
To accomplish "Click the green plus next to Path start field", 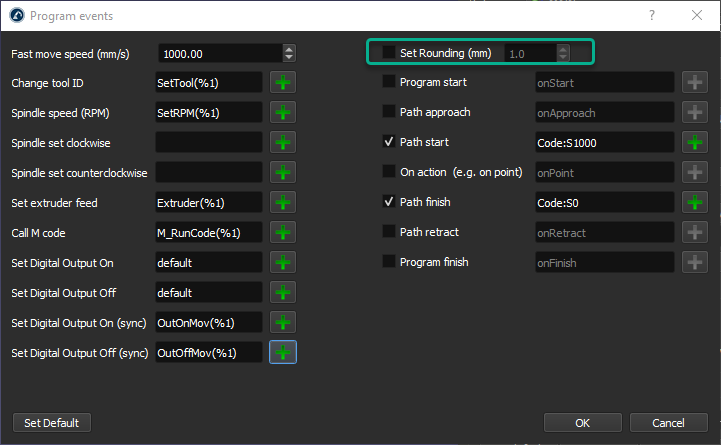I will 694,143.
